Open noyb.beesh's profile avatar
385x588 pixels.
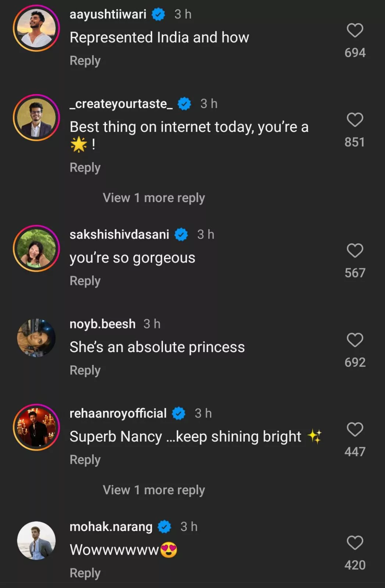pos(36,338)
